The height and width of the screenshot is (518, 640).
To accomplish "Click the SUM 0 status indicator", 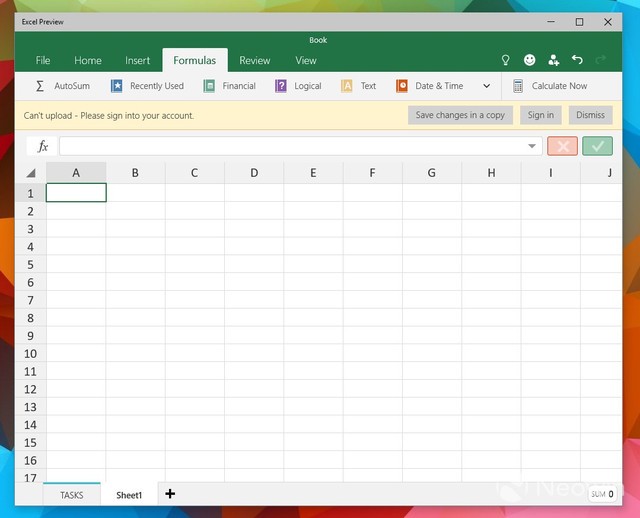I will tap(602, 494).
